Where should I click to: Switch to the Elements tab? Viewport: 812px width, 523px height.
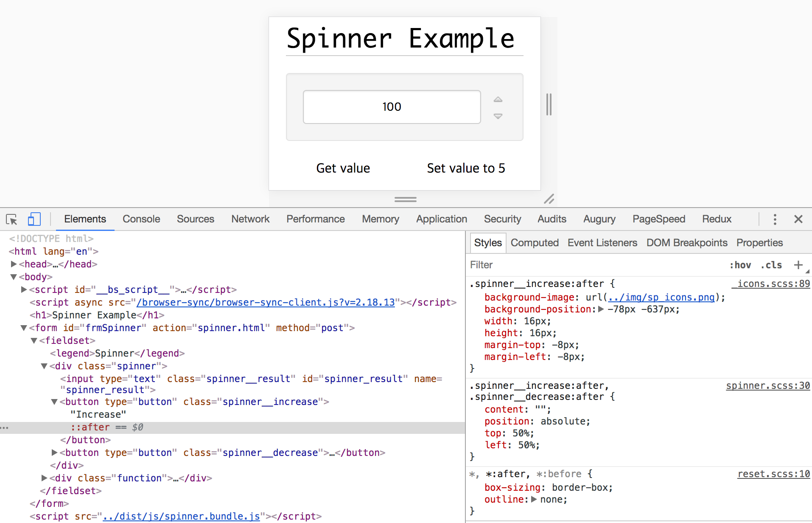(x=85, y=219)
